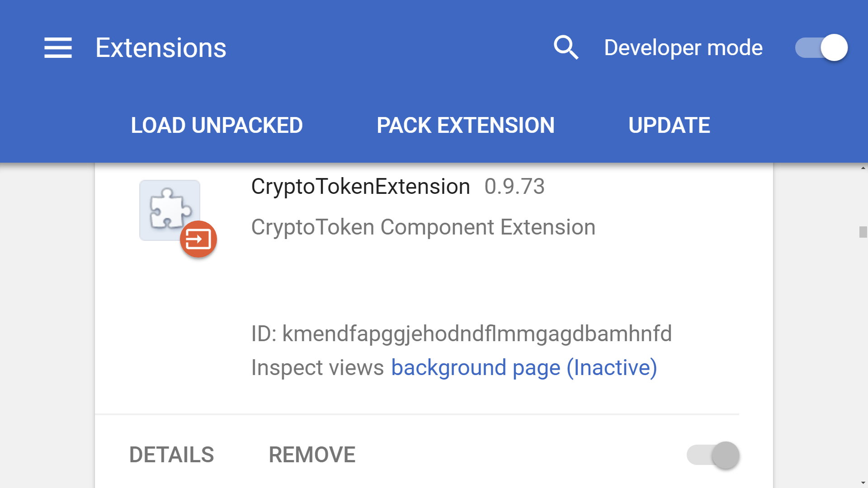Click the scrollbar up arrow
868x488 pixels.
pos(863,168)
